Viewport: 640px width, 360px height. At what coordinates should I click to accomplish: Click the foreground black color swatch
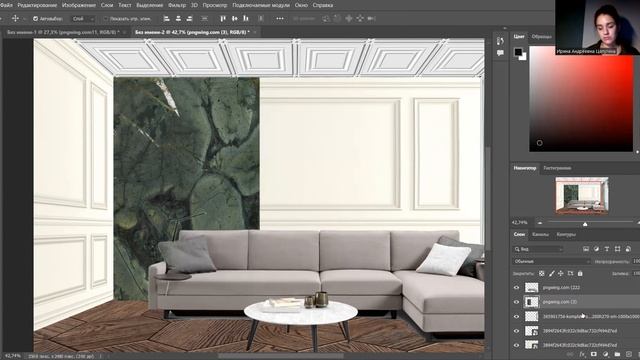click(518, 52)
